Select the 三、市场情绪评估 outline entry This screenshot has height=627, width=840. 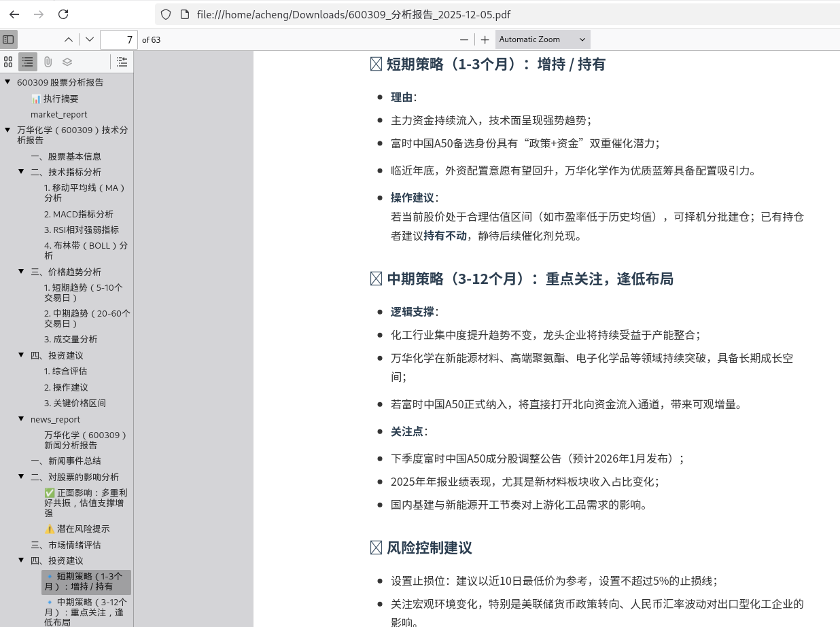point(65,545)
